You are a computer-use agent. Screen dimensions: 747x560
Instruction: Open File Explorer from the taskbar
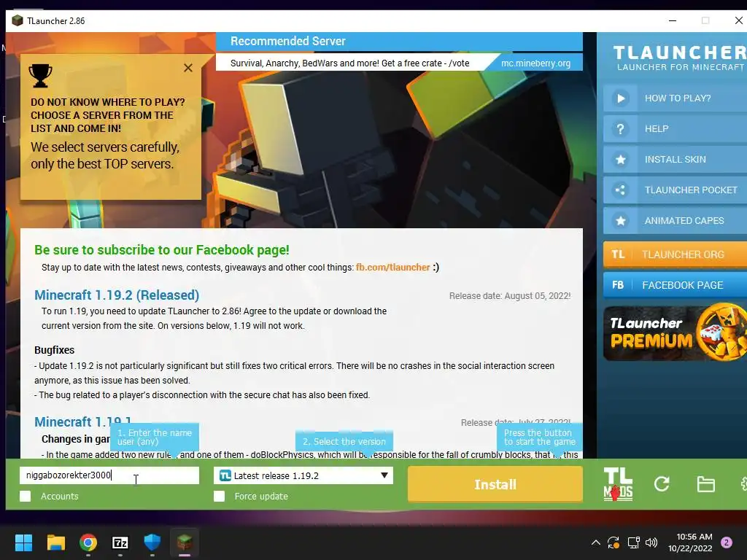55,542
